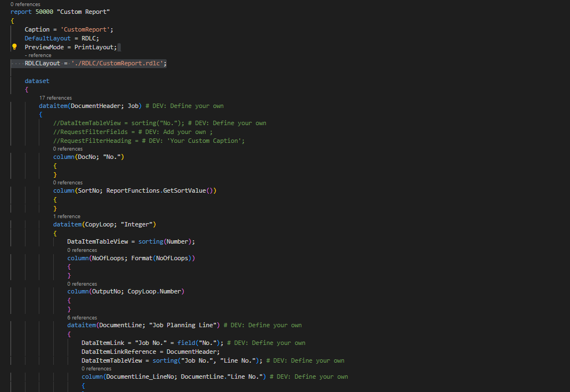Select the highlighted RDLCLayout line
The width and height of the screenshot is (570, 392).
[x=89, y=63]
